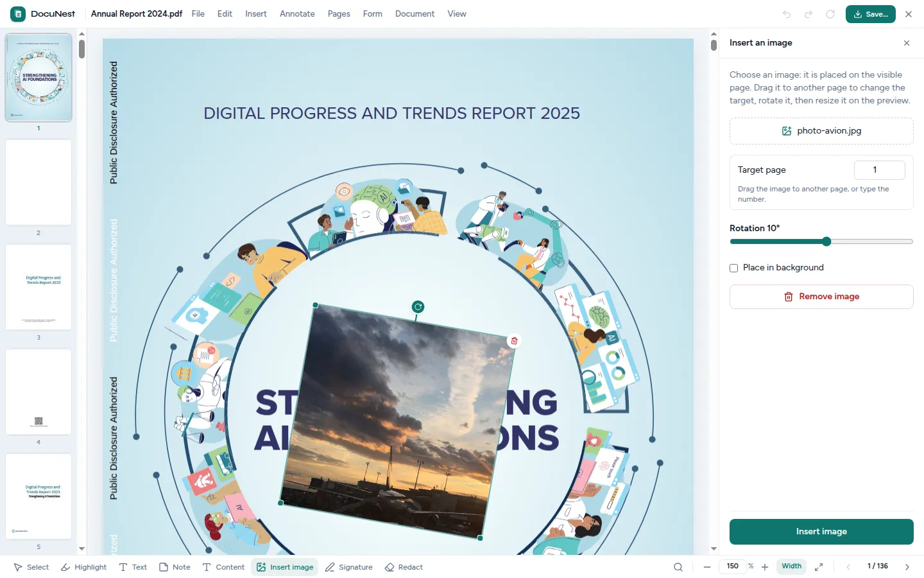
Task: Open the Edit menu
Action: 225,13
